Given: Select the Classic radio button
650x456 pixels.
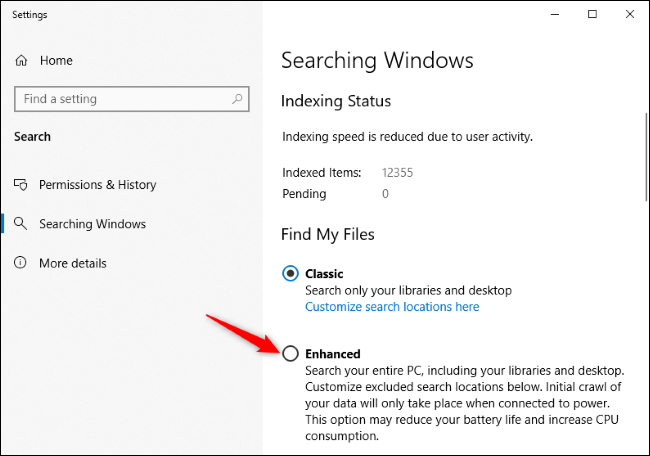Looking at the screenshot, I should (x=290, y=273).
